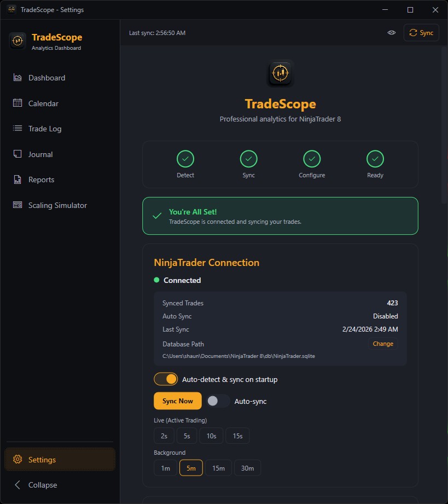448x504 pixels.
Task: Open the Journal via its notebook icon
Action: click(x=18, y=154)
